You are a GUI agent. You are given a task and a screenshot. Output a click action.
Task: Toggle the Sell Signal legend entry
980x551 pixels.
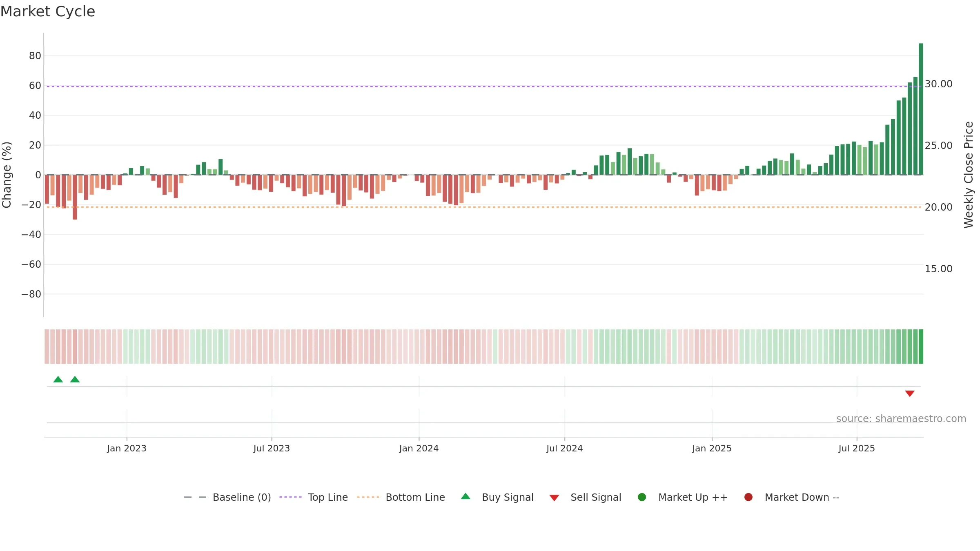[x=585, y=497]
